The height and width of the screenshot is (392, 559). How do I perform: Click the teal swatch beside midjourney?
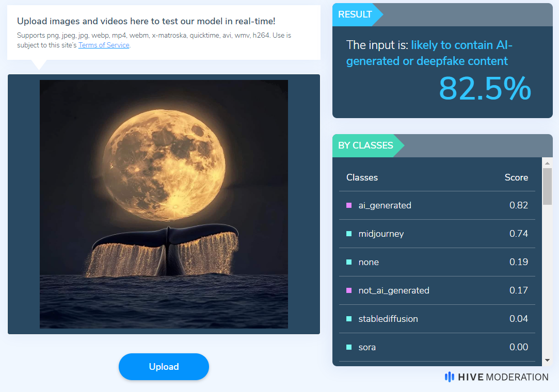349,234
